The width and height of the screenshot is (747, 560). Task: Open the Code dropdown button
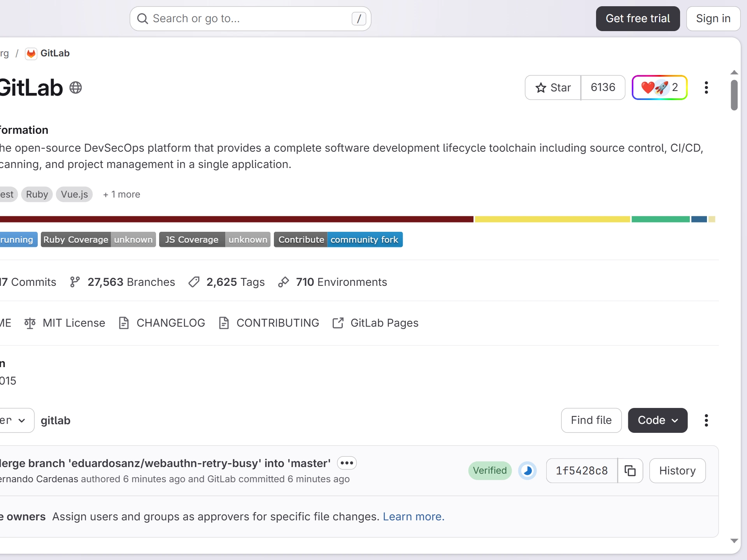(x=658, y=420)
